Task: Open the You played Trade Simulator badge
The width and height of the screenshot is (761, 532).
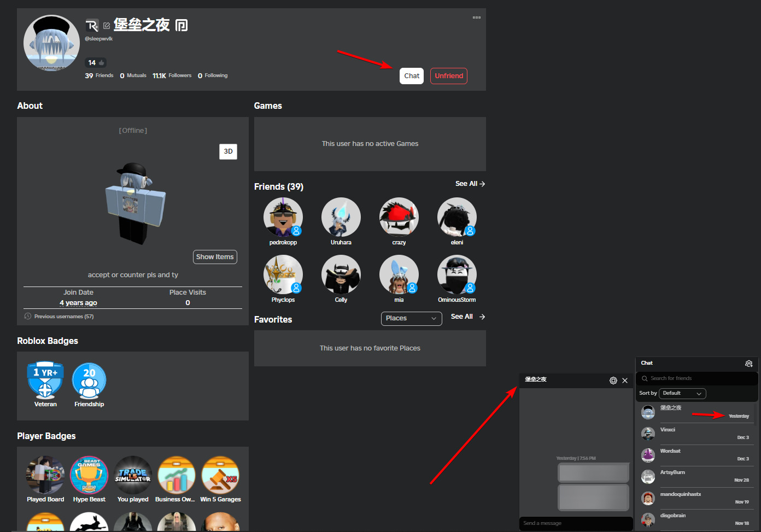Action: 133,475
